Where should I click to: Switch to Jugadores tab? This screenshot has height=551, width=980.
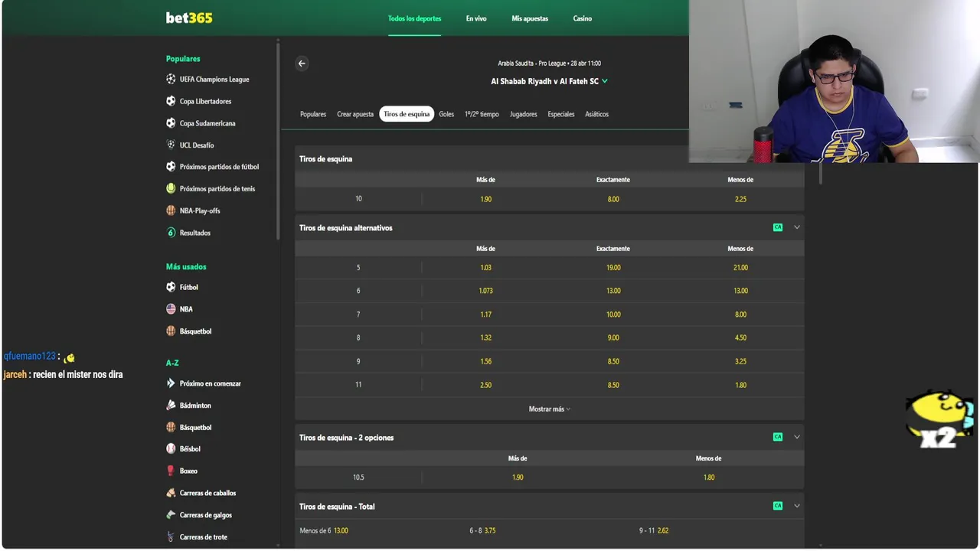click(524, 114)
